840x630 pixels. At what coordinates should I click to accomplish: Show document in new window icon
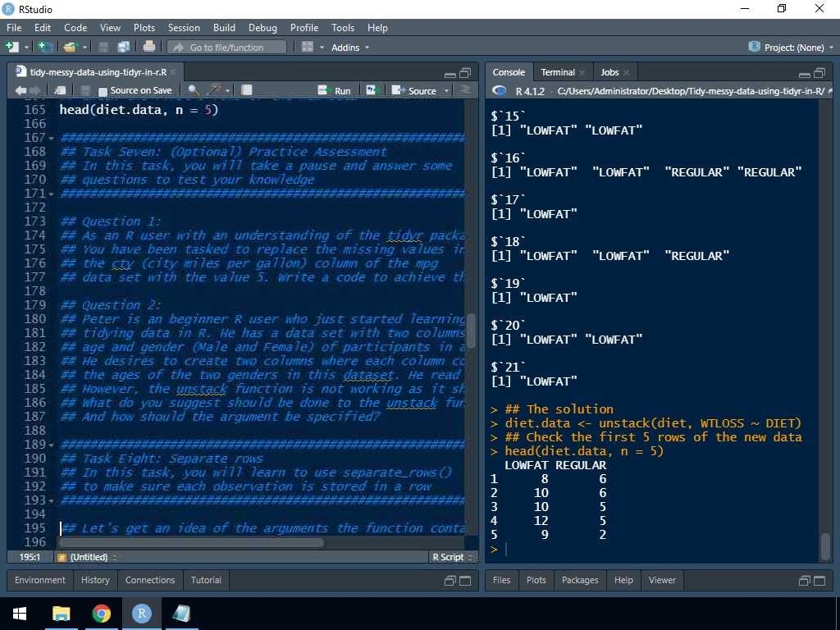point(60,90)
